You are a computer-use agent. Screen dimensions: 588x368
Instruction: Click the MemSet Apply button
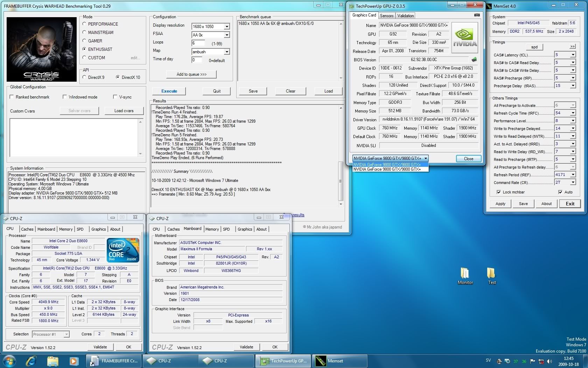tap(500, 204)
